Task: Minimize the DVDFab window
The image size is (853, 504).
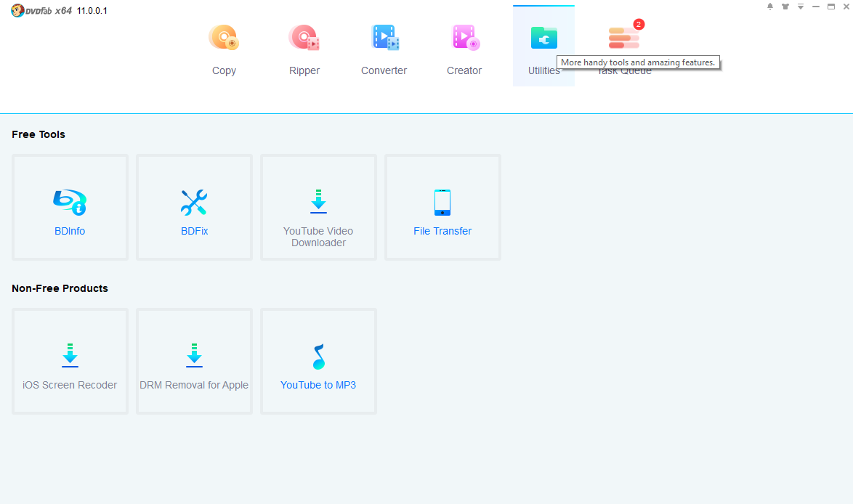Action: coord(815,7)
